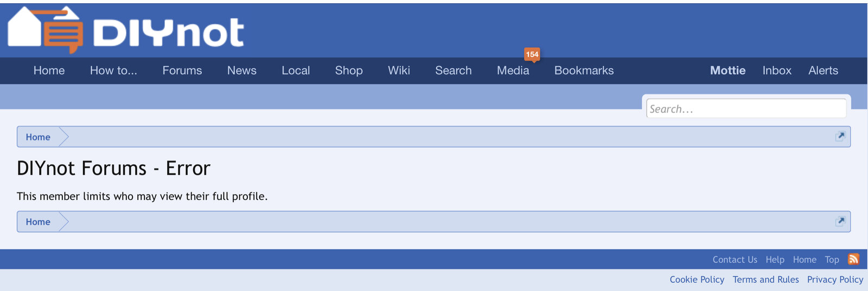Image resolution: width=868 pixels, height=291 pixels.
Task: Open the Privacy Policy link
Action: 835,280
